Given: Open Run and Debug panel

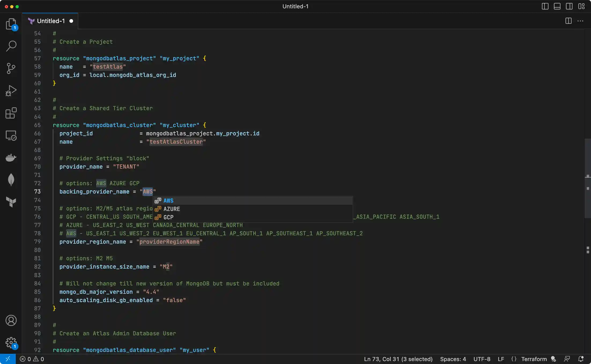Looking at the screenshot, I should (x=11, y=91).
